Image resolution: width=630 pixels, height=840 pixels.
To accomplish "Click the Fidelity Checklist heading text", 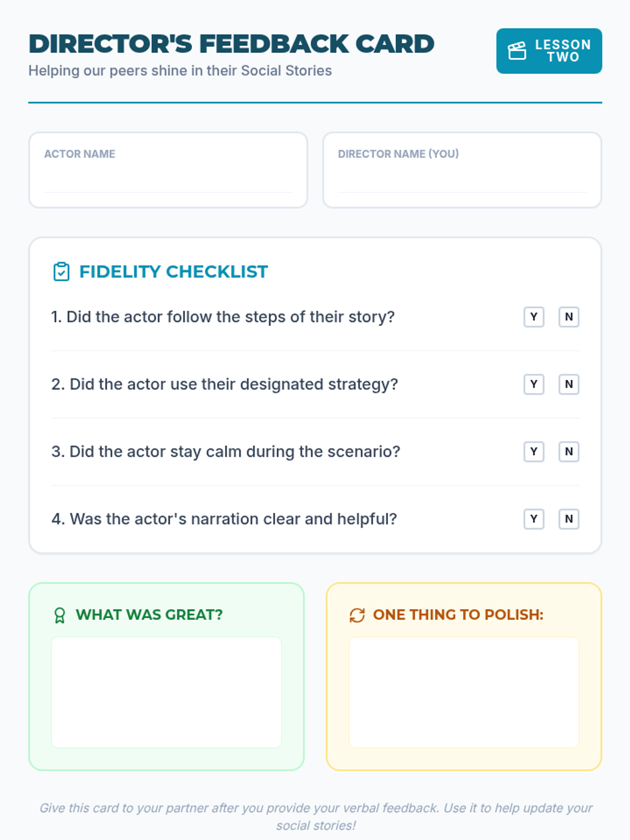I will [173, 271].
